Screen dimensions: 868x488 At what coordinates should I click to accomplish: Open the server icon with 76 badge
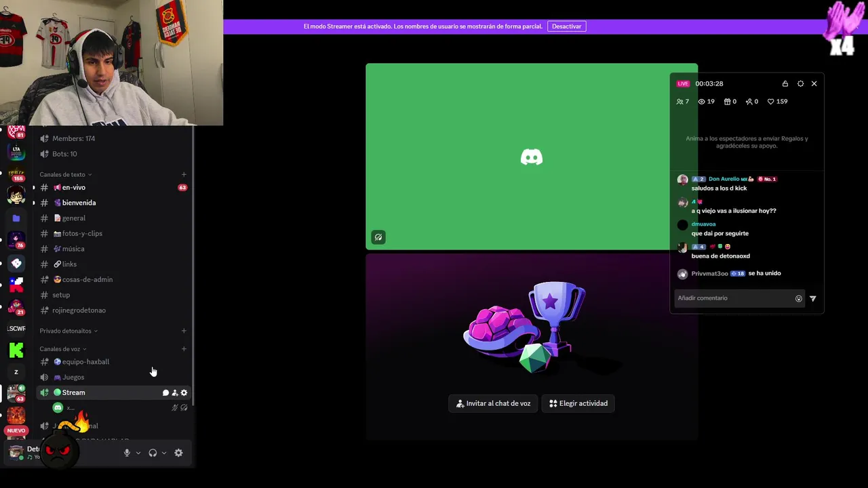(16, 240)
